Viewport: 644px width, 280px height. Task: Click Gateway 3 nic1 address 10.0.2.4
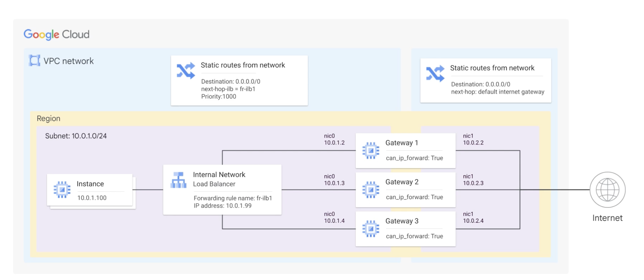tap(473, 221)
